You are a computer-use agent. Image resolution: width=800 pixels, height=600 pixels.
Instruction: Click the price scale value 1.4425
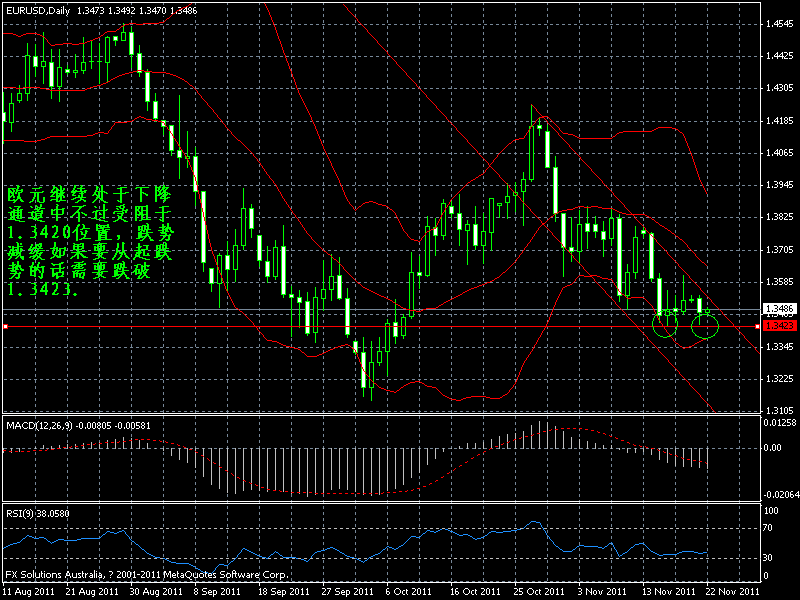(x=780, y=56)
